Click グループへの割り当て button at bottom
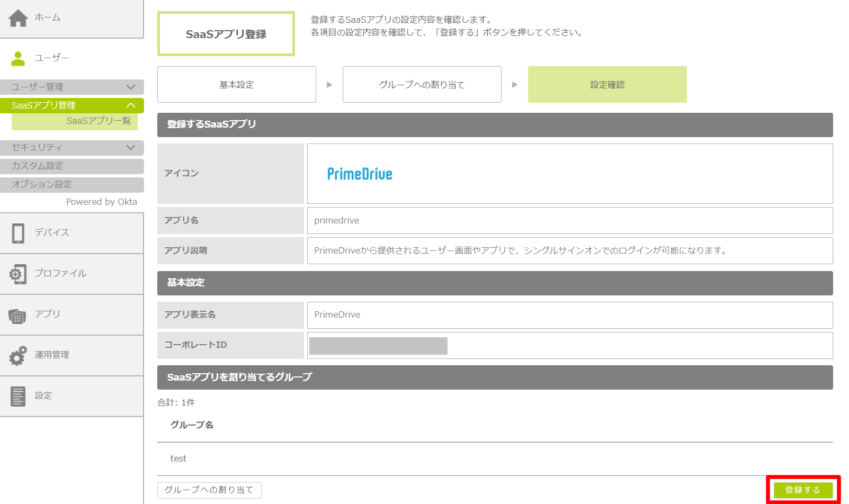 (x=209, y=490)
